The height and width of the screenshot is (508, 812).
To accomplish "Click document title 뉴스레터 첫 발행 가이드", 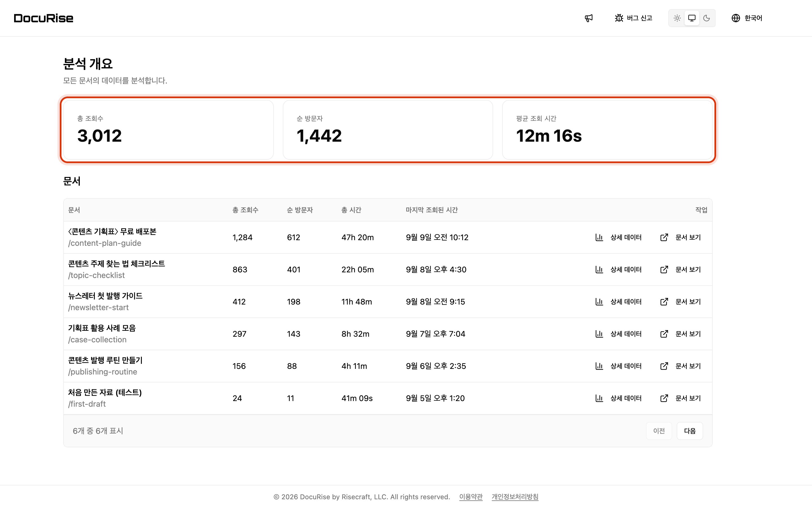I will tap(105, 296).
